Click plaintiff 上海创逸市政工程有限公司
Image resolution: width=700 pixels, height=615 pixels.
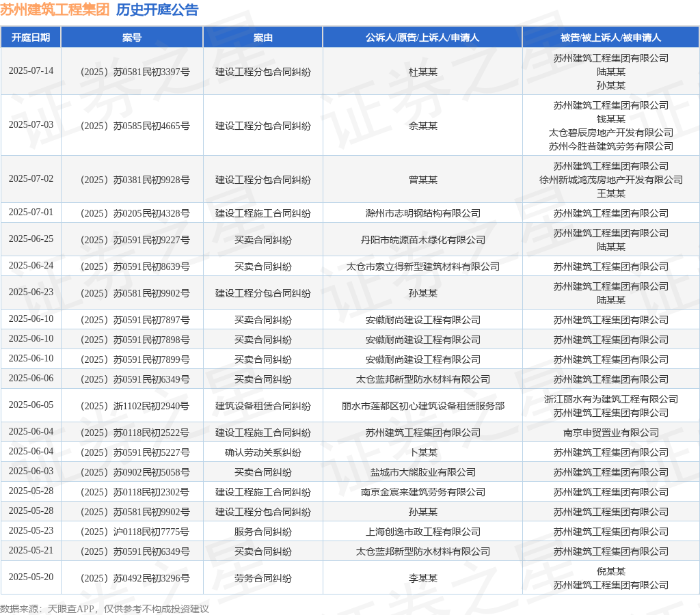pyautogui.click(x=422, y=532)
